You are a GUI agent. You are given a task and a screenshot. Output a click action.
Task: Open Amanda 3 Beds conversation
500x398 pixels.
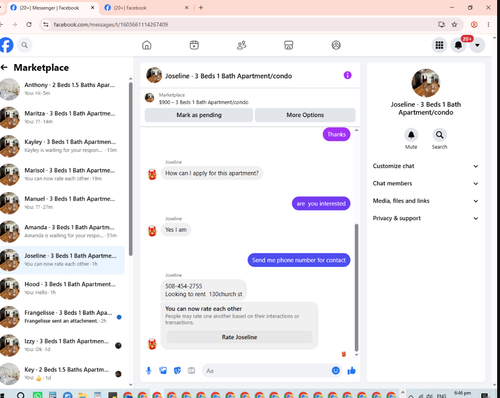point(62,231)
